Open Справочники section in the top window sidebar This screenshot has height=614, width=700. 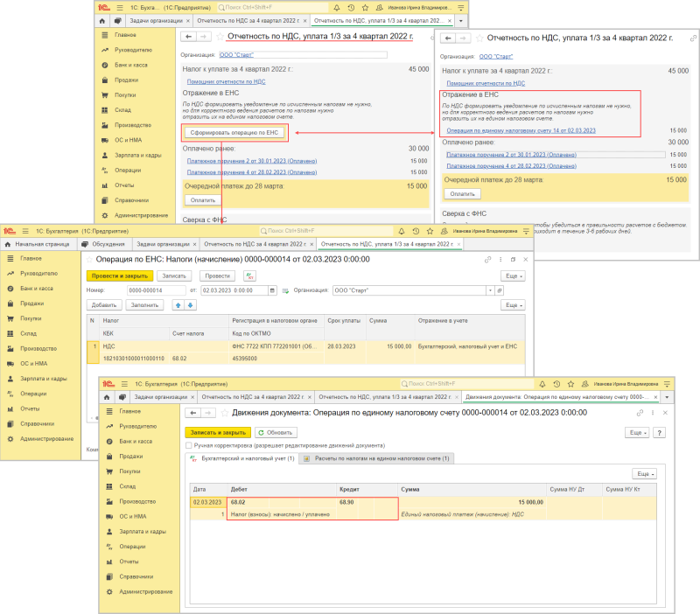[x=132, y=200]
